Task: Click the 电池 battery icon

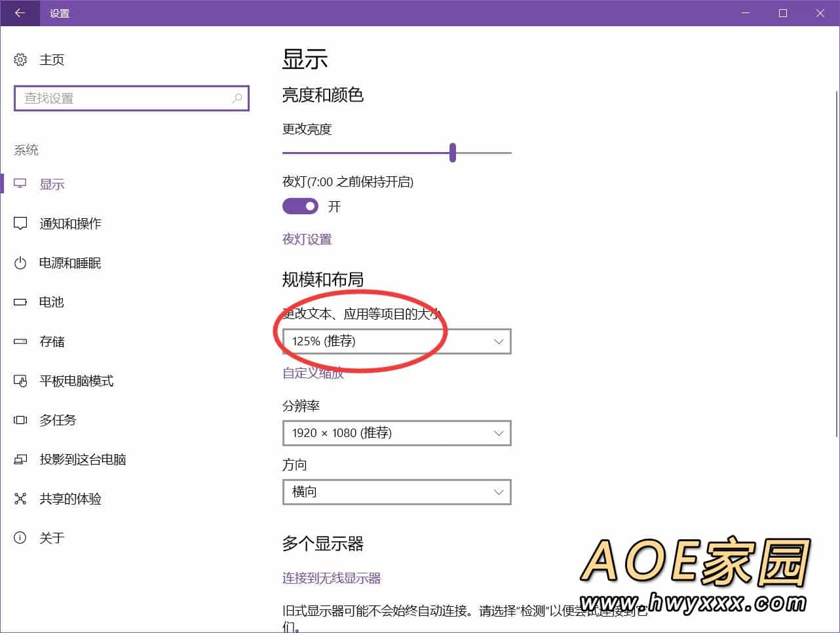Action: point(20,302)
